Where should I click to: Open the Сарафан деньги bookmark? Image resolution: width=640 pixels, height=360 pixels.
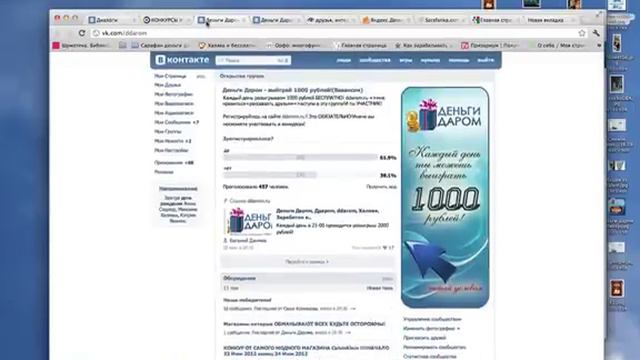point(161,46)
